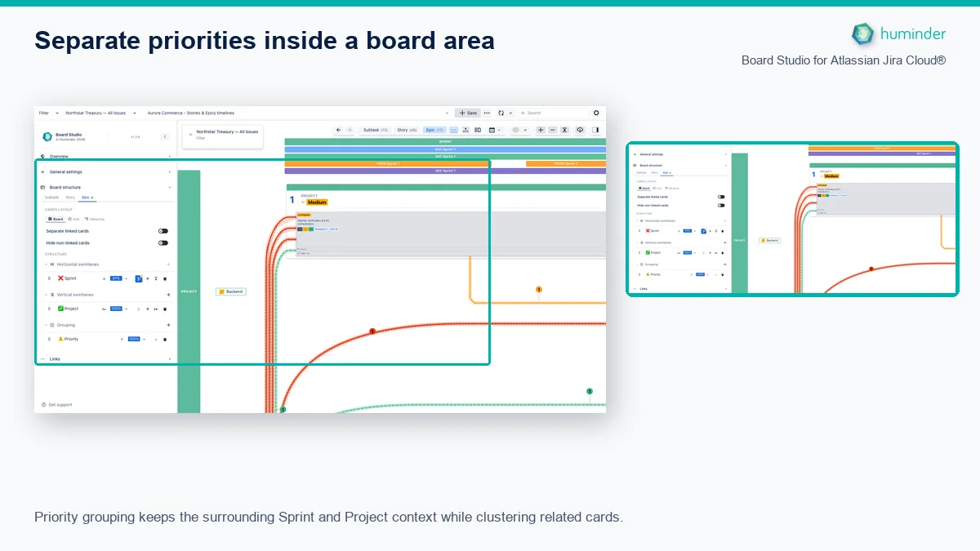Click the blue highlighted Sprint row icon
This screenshot has width=980, height=551.
[x=139, y=278]
